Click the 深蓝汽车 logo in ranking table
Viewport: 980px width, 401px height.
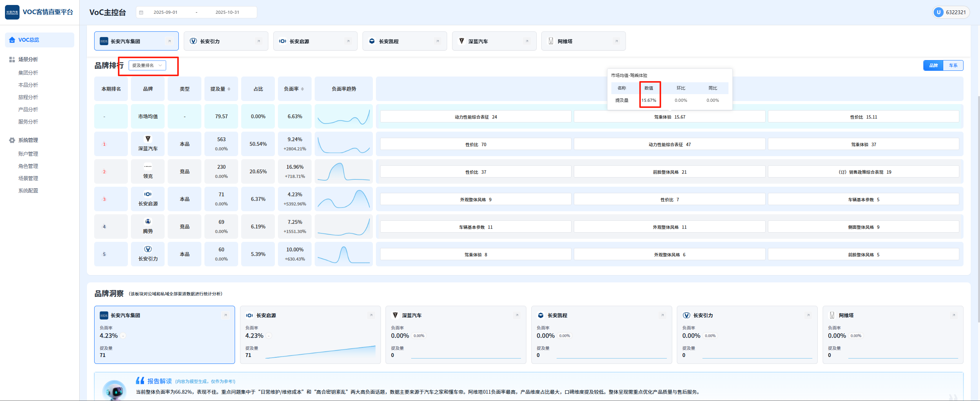point(148,139)
